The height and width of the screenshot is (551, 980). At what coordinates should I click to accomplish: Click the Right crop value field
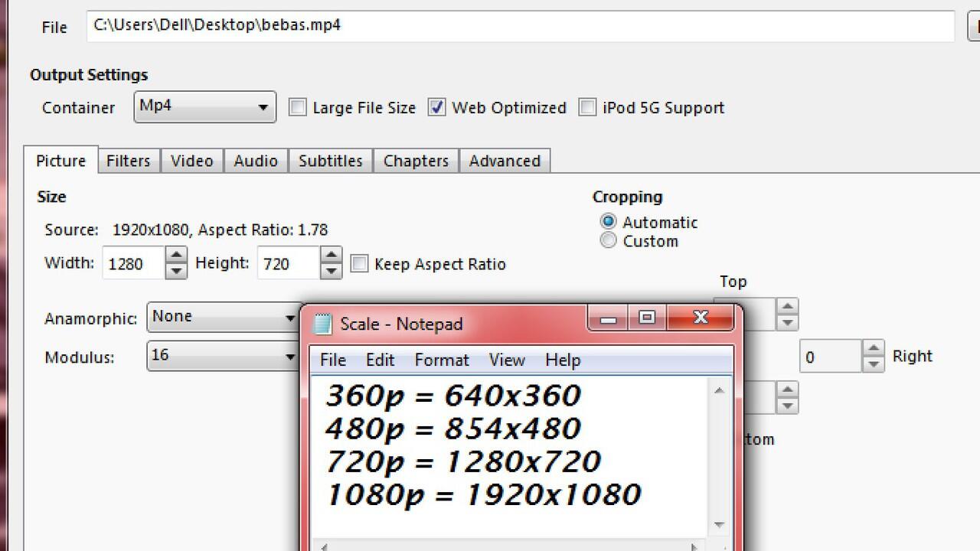pos(831,357)
